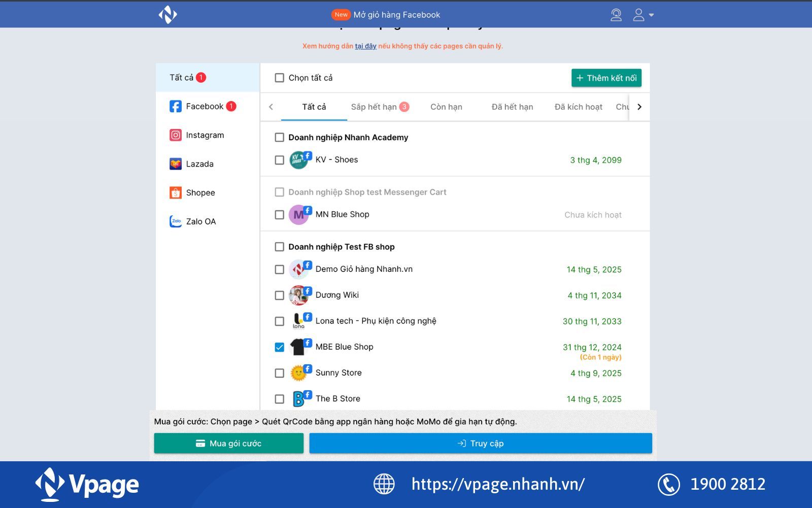Image resolution: width=812 pixels, height=508 pixels.
Task: Switch to Còn hạn tab
Action: click(446, 107)
